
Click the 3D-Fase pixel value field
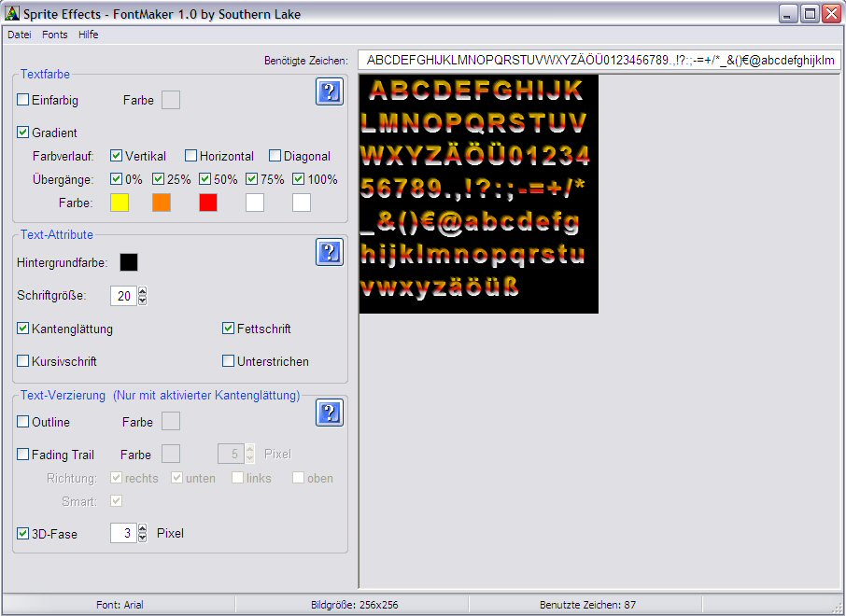(123, 533)
